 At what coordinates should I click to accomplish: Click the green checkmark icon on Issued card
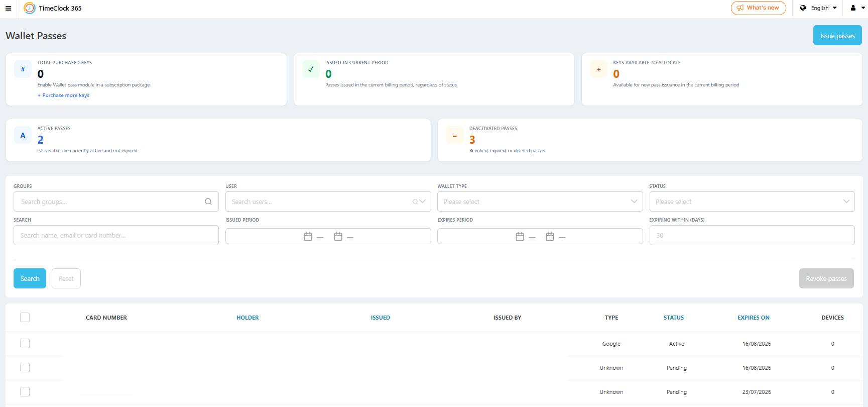click(x=311, y=69)
